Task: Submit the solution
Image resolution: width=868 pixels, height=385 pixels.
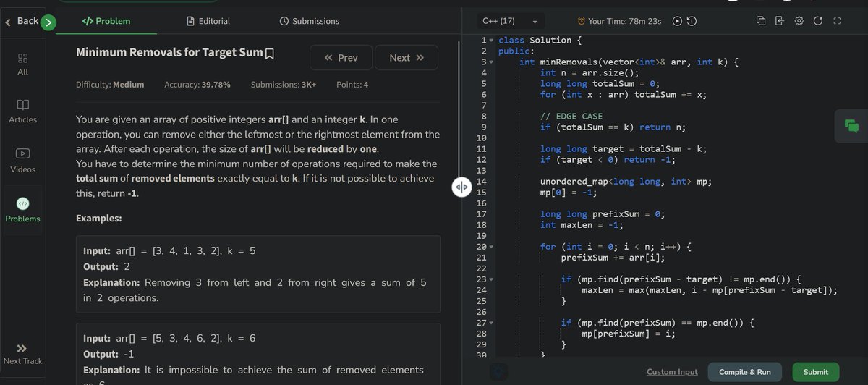Action: tap(816, 372)
